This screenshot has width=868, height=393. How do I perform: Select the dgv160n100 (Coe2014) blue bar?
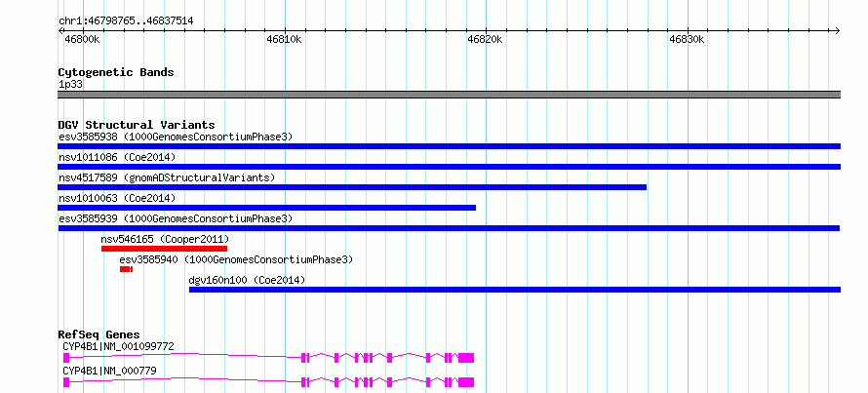coord(515,290)
